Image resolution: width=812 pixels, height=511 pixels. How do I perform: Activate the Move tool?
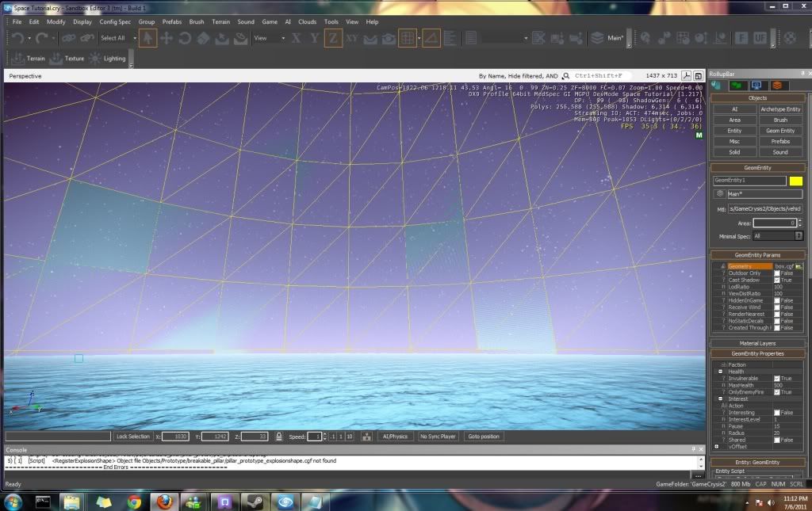pyautogui.click(x=167, y=38)
